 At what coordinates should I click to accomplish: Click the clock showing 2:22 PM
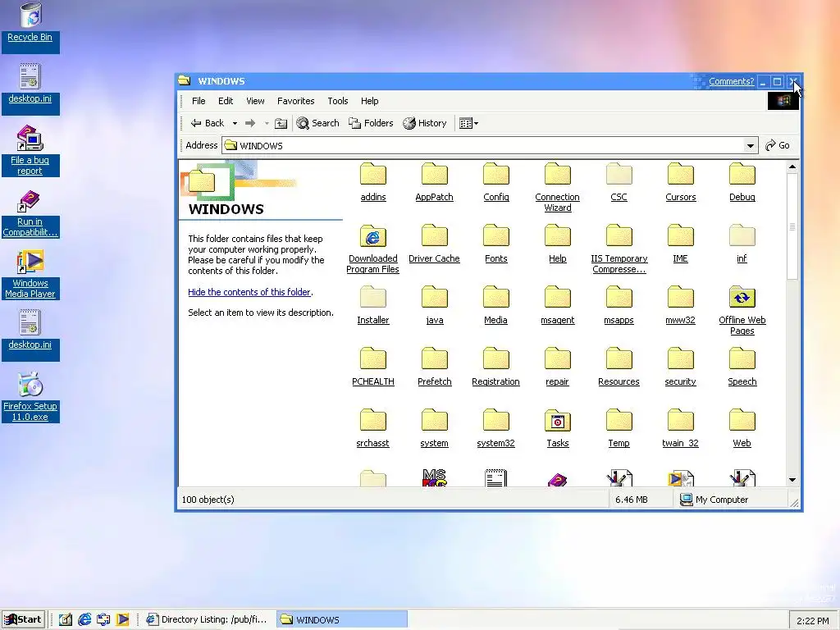[812, 621]
